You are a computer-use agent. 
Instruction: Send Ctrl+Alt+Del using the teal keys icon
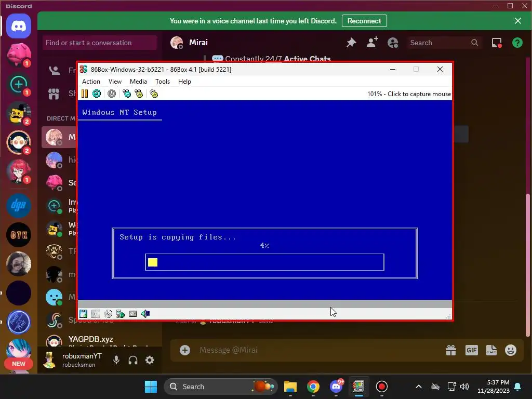(x=127, y=94)
